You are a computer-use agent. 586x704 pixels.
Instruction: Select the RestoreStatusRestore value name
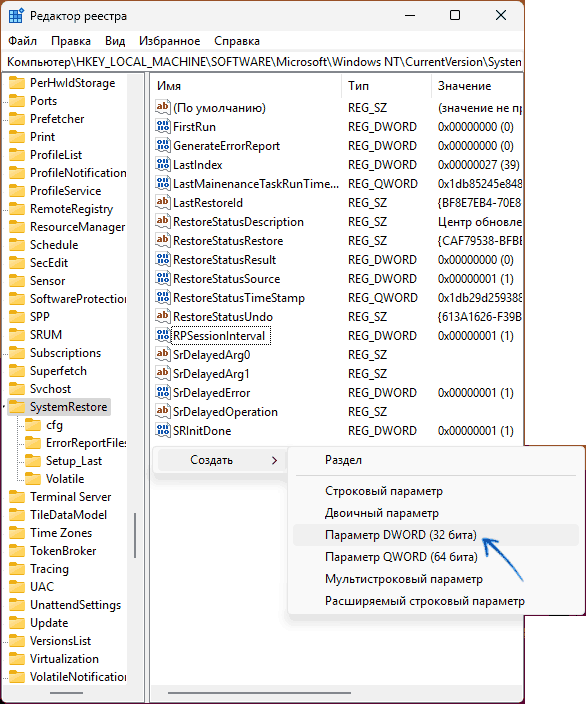point(228,241)
